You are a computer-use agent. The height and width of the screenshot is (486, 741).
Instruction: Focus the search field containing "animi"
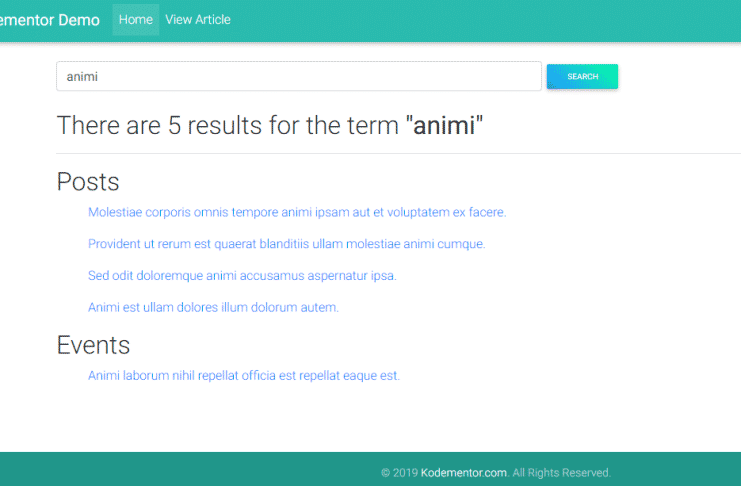(299, 76)
